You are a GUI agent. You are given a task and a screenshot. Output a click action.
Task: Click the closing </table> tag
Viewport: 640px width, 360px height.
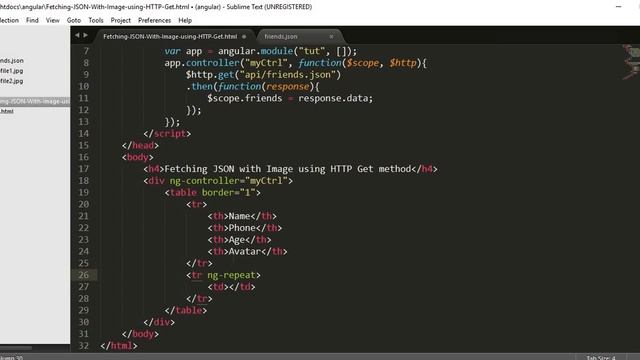click(x=186, y=311)
